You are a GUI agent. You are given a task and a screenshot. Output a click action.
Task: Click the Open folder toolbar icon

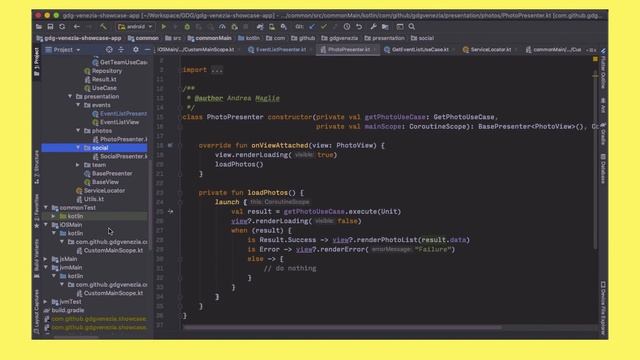[x=39, y=27]
